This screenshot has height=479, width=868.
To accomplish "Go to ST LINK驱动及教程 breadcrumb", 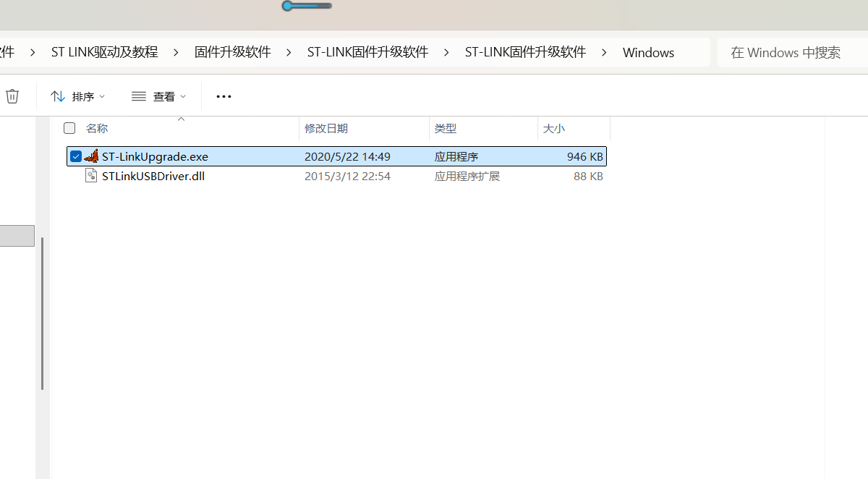I will click(104, 52).
